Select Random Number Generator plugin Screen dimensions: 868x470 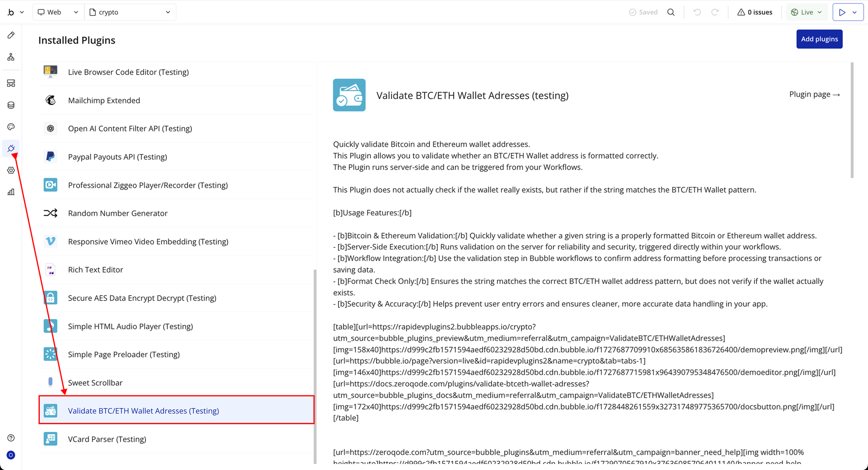[118, 213]
